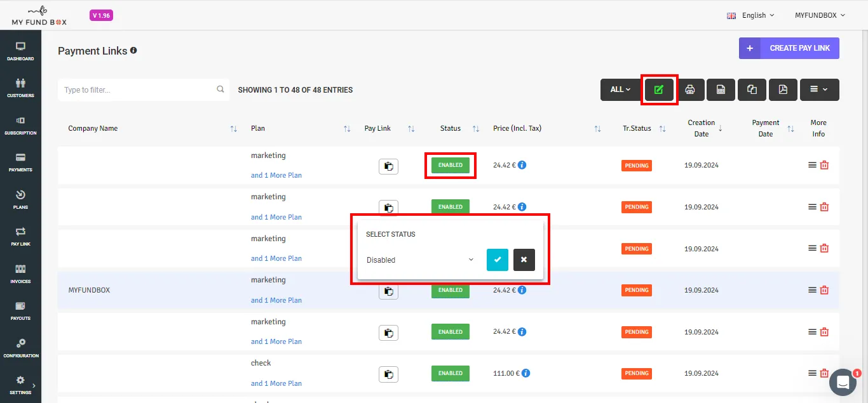
Task: Click the 111.00 € price value
Action: tap(506, 373)
